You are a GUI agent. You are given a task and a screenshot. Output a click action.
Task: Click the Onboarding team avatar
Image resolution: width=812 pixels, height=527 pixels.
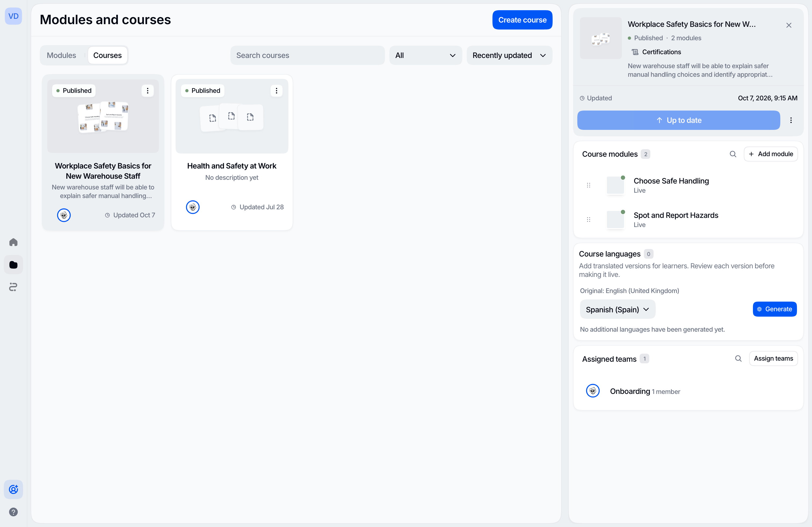(x=593, y=391)
